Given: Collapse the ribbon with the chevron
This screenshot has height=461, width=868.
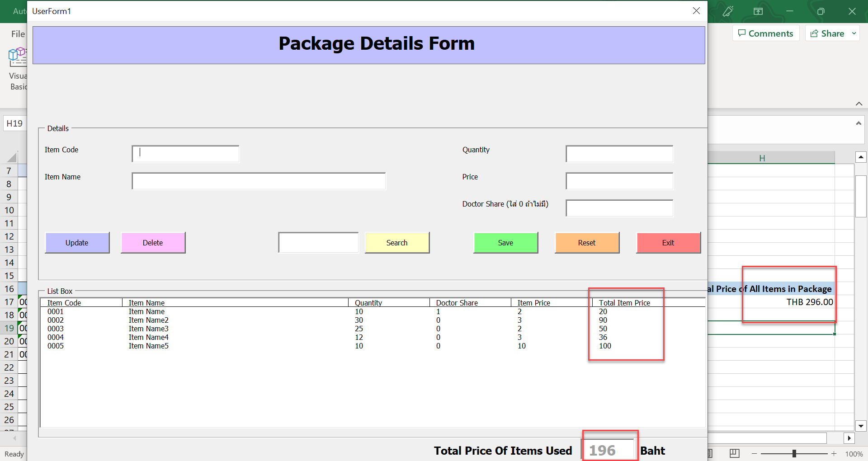Looking at the screenshot, I should pos(859,103).
